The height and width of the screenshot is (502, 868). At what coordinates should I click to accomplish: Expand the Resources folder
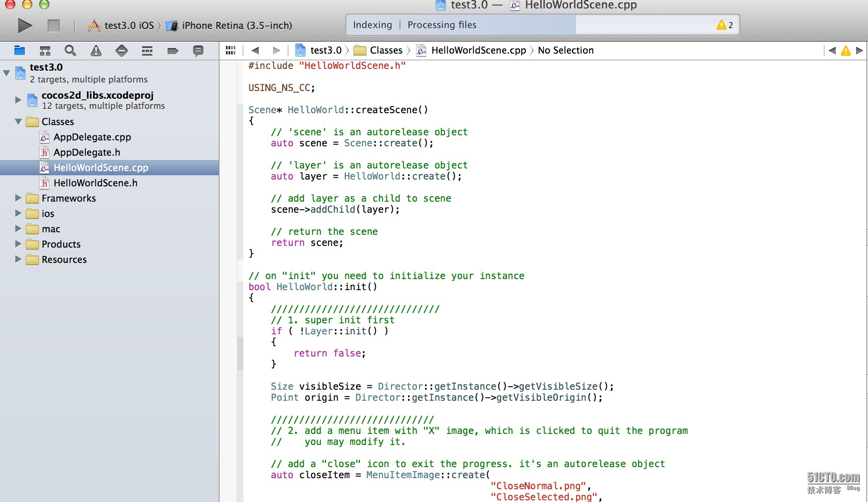click(x=18, y=259)
